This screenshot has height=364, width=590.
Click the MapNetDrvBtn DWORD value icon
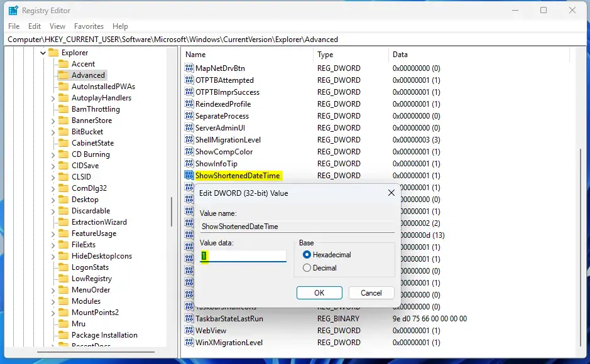189,68
